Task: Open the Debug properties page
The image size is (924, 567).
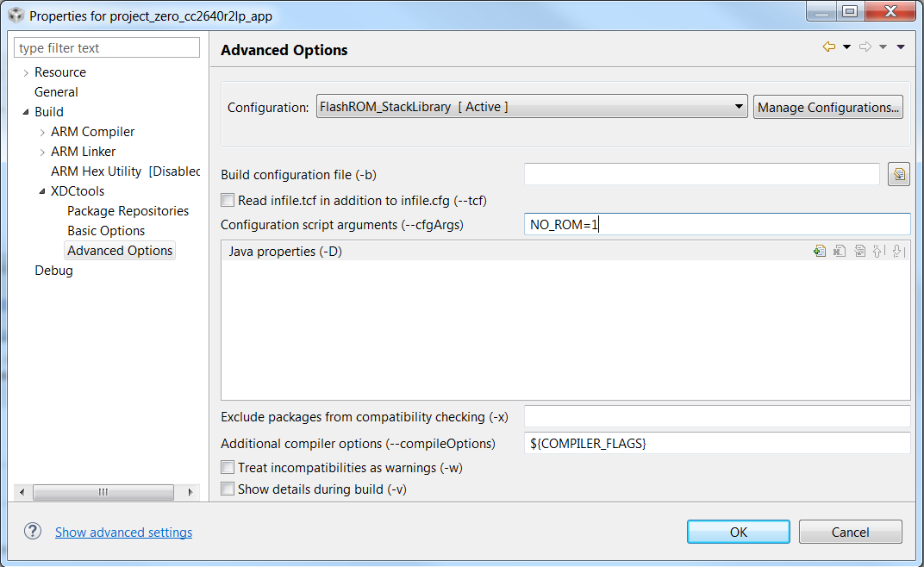Action: (53, 271)
